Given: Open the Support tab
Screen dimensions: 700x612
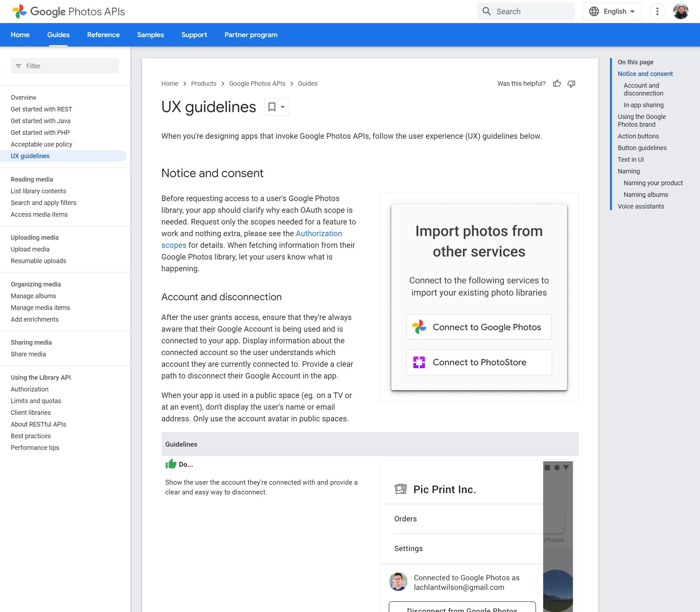Looking at the screenshot, I should pyautogui.click(x=194, y=35).
